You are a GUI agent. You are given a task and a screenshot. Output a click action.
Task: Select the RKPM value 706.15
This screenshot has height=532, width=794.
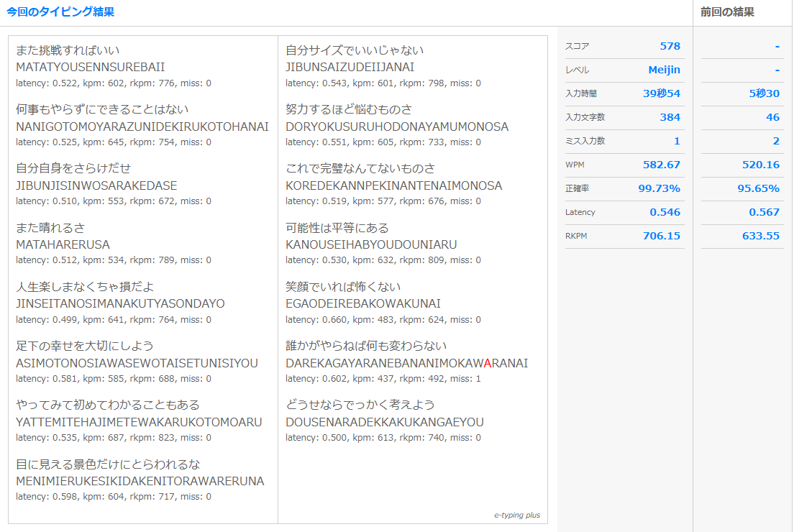pyautogui.click(x=662, y=236)
